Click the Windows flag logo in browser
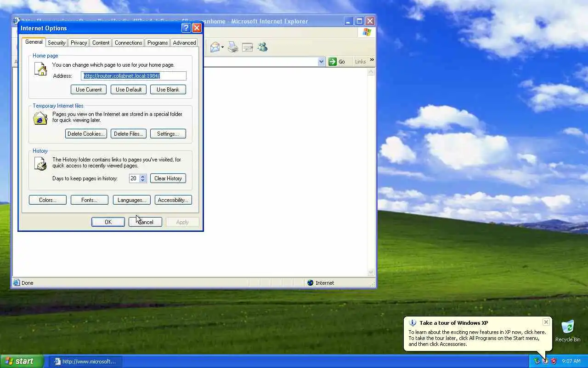 (x=367, y=32)
